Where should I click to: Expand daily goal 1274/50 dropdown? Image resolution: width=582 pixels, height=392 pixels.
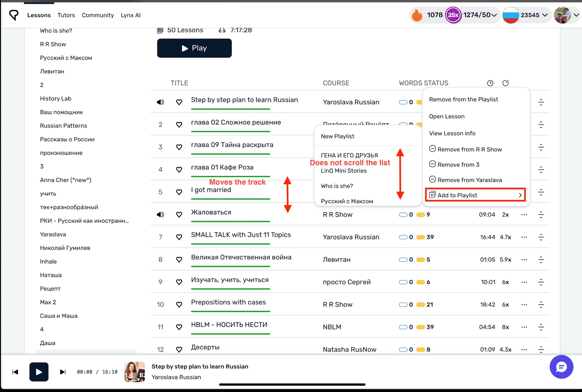click(494, 15)
